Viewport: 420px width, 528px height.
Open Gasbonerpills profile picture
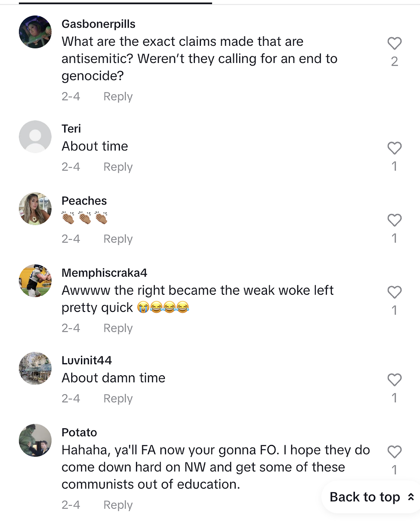[35, 32]
